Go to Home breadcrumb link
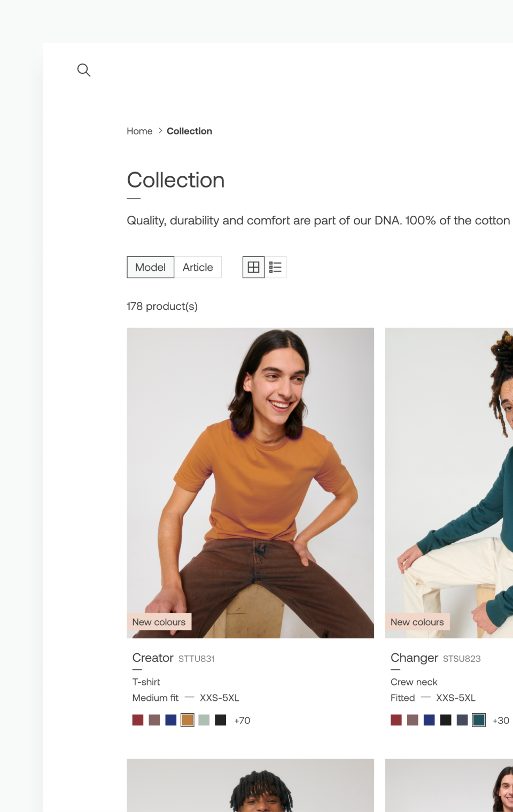The height and width of the screenshot is (812, 513). click(139, 131)
